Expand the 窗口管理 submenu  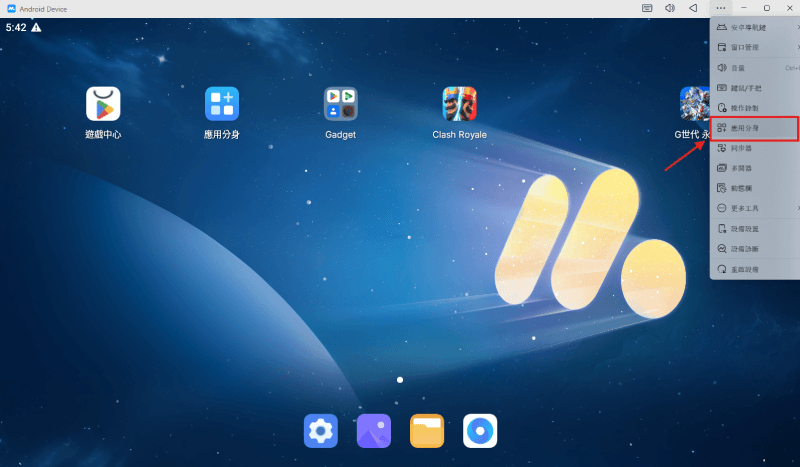(755, 47)
